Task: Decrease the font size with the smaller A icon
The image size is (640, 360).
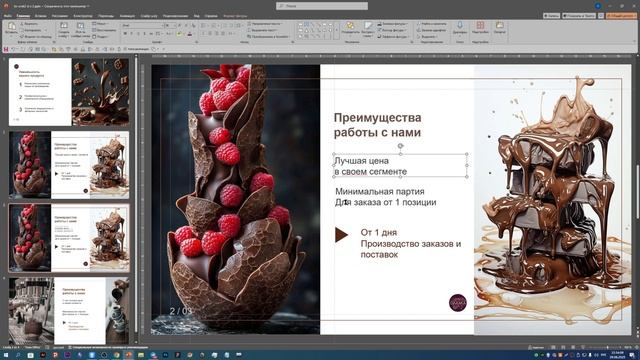Action: (186, 25)
